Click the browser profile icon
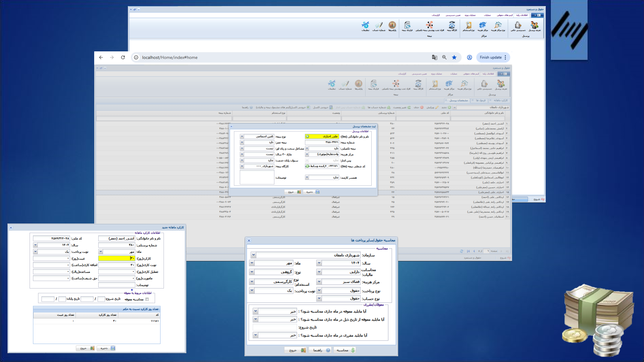This screenshot has width=644, height=362. pyautogui.click(x=469, y=57)
